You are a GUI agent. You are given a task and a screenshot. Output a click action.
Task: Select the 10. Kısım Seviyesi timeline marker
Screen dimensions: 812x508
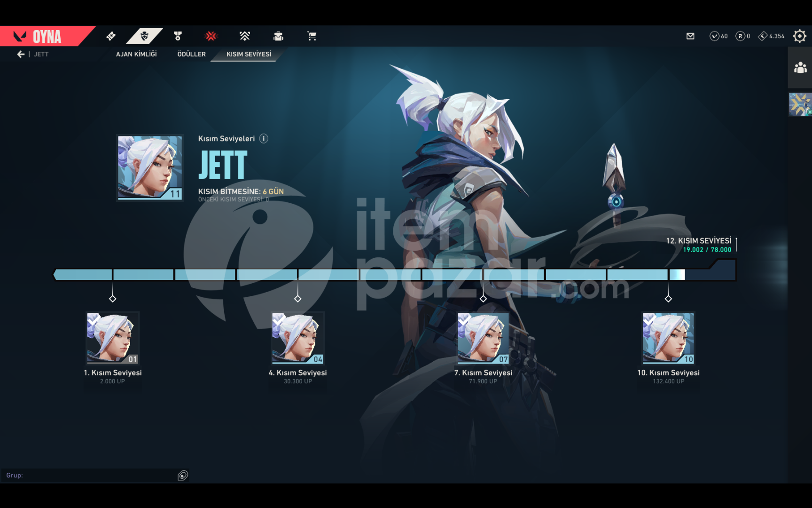[x=668, y=299]
